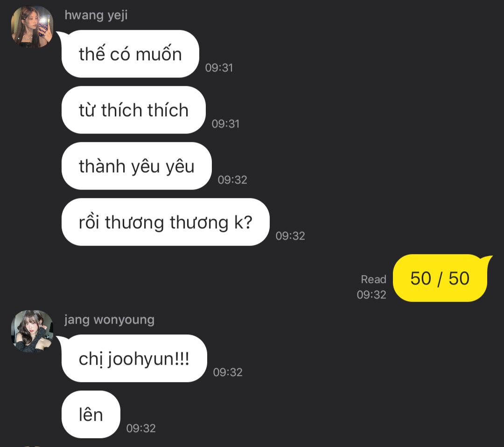Screen dimensions: 504x447
Task: Select the 'lên' message bubble
Action: pyautogui.click(x=91, y=414)
